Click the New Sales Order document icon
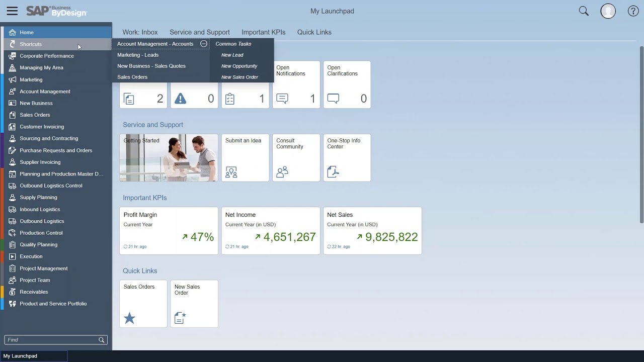This screenshot has height=362, width=644. pos(180,318)
